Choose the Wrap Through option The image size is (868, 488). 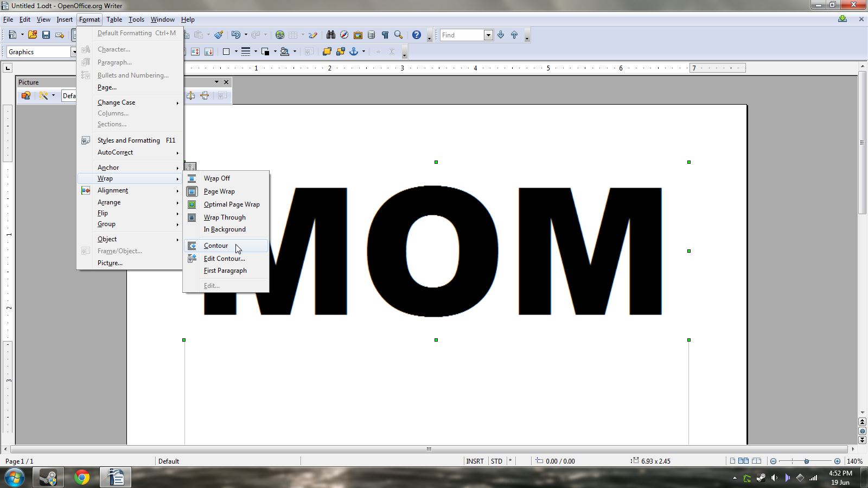pos(226,217)
